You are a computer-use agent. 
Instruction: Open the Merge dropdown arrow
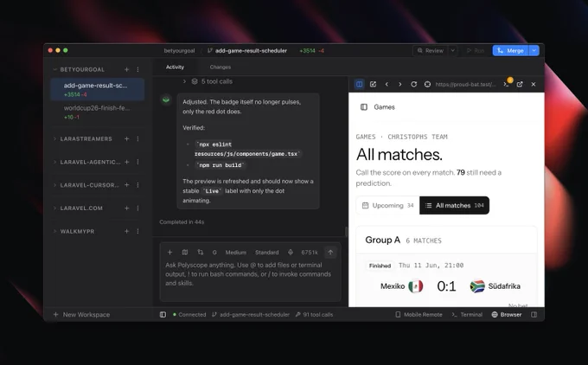click(x=534, y=51)
